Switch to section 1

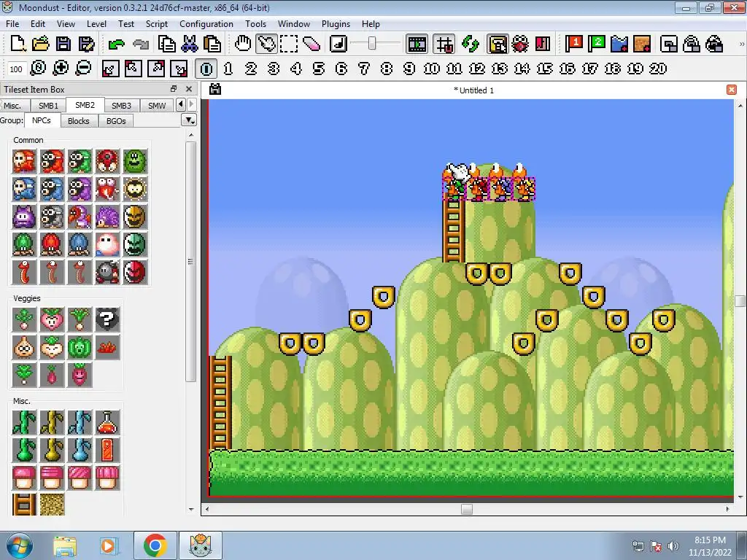pyautogui.click(x=228, y=69)
